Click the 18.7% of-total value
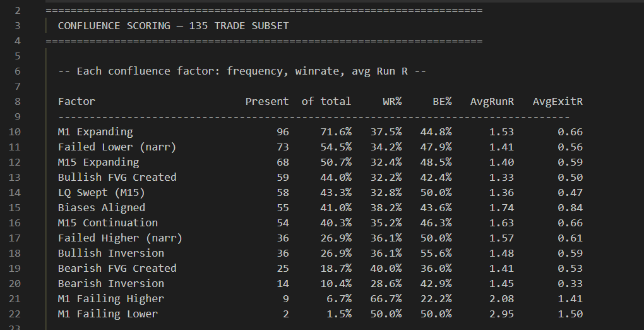This screenshot has width=644, height=330. click(336, 268)
